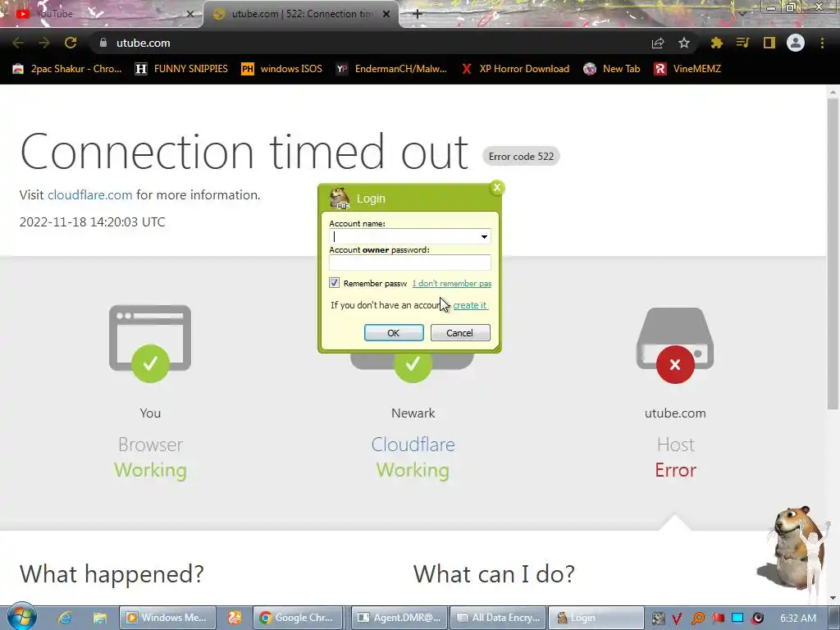Click the Cloudflare link under Newark

coord(413,445)
